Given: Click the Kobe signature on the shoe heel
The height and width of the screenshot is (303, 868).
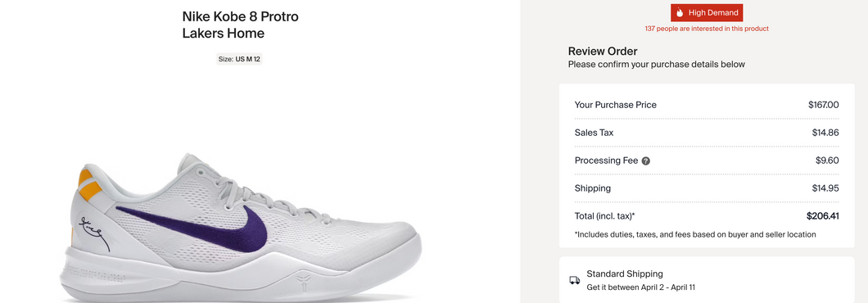Looking at the screenshot, I should point(95,232).
